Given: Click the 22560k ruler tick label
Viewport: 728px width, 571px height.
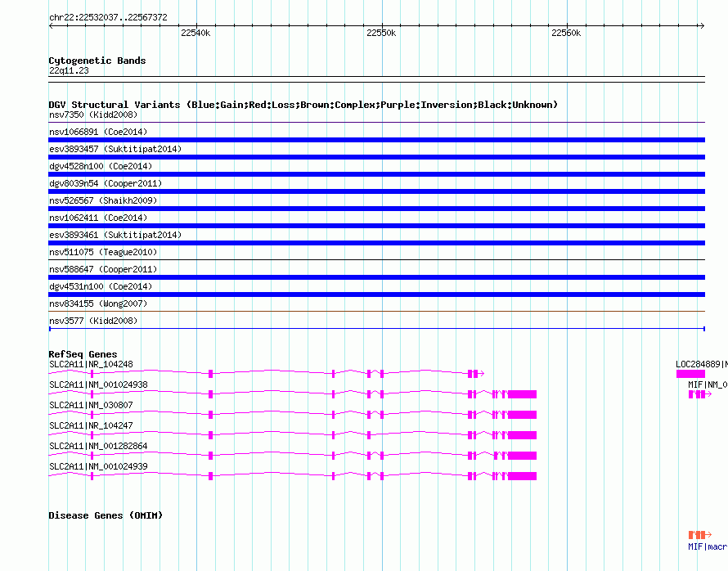Looking at the screenshot, I should [566, 33].
